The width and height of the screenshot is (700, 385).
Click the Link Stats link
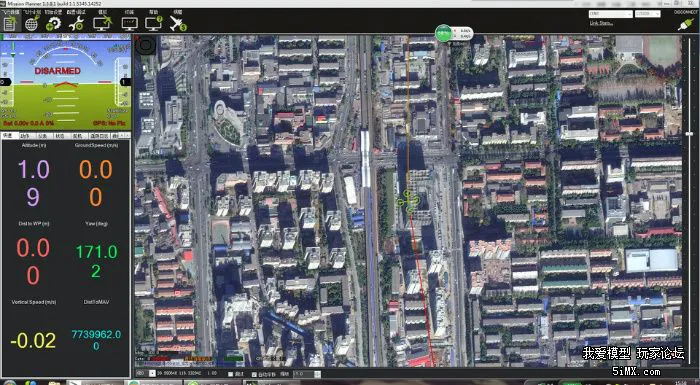point(600,23)
